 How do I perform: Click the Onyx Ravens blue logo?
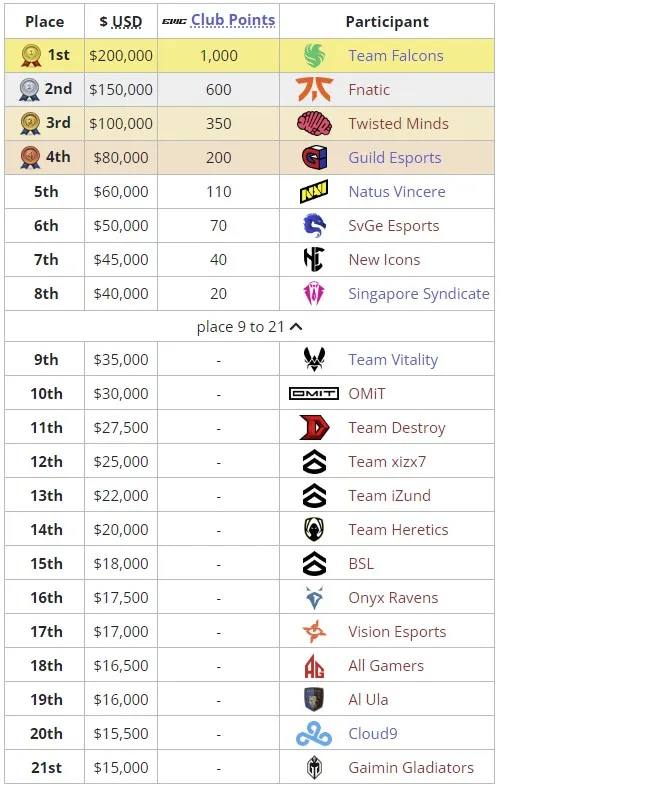pos(314,598)
